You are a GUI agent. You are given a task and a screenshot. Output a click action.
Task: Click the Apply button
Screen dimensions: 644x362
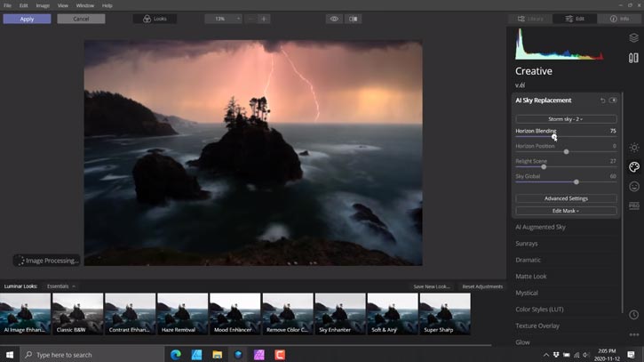pos(28,19)
